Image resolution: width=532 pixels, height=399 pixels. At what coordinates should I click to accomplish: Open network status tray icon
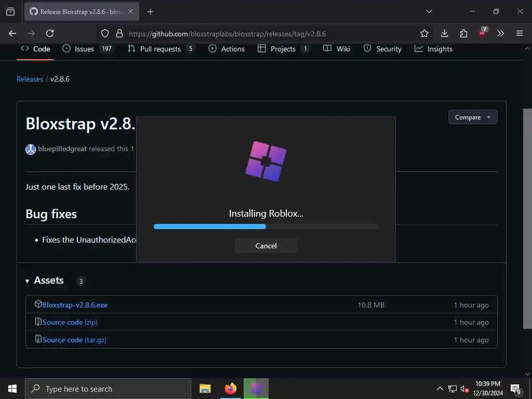point(453,389)
